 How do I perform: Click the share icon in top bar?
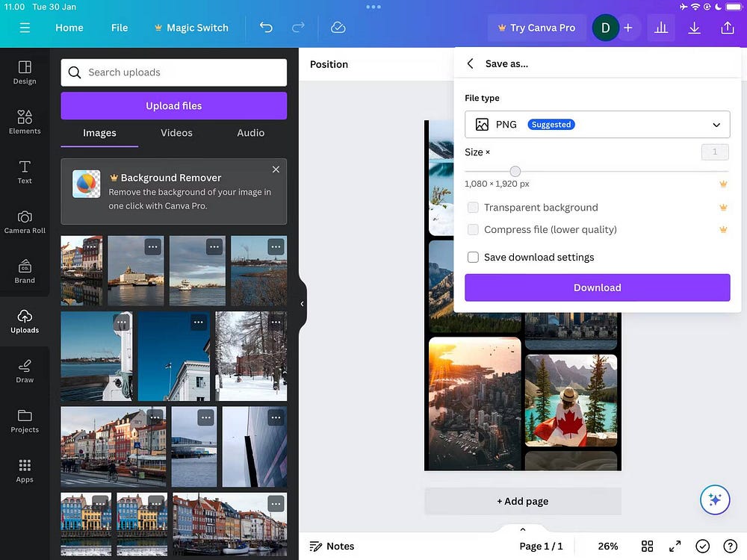coord(728,28)
